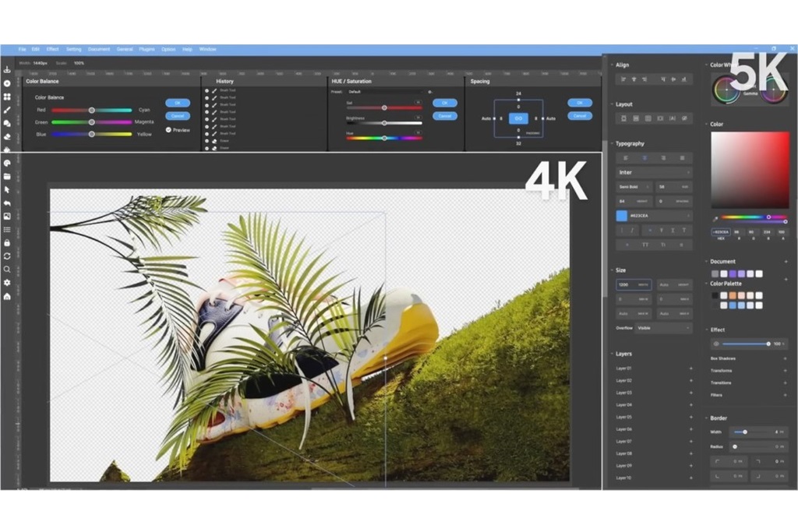Click a purple swatch in the Color Palette
The image size is (798, 532).
tap(733, 273)
